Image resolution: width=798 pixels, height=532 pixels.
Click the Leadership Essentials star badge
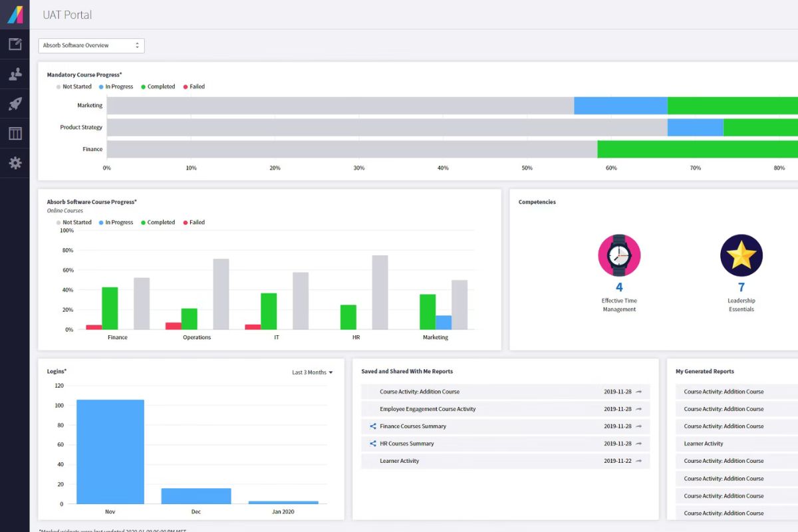coord(741,255)
